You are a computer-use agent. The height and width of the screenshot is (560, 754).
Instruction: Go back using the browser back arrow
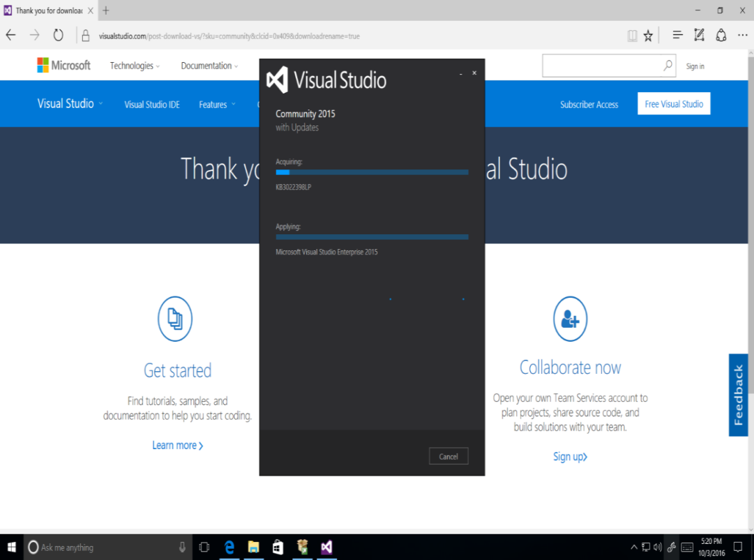click(x=10, y=35)
